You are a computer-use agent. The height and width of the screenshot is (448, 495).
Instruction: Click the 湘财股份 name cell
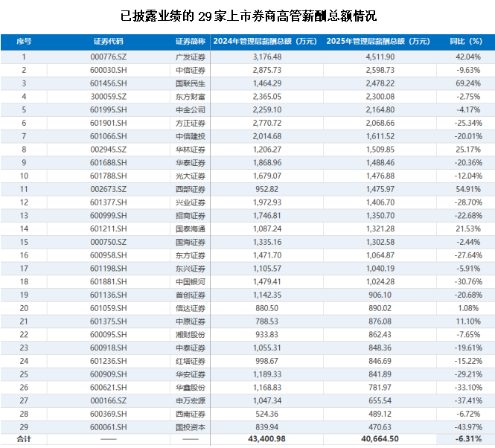coord(191,335)
